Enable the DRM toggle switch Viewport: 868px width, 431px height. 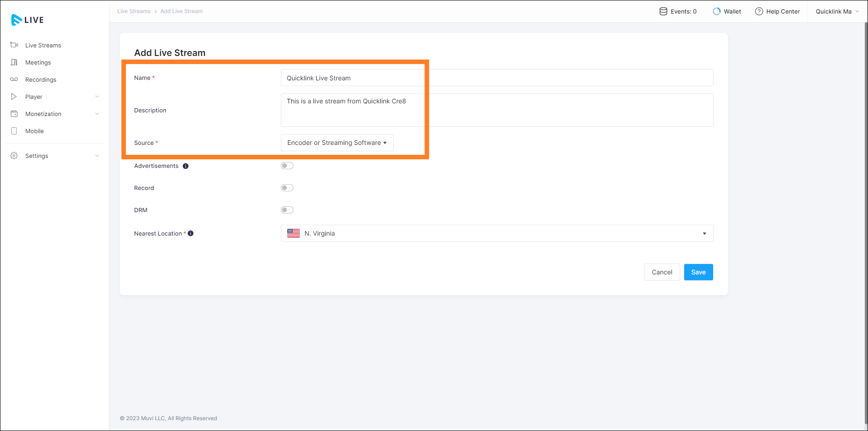point(287,210)
